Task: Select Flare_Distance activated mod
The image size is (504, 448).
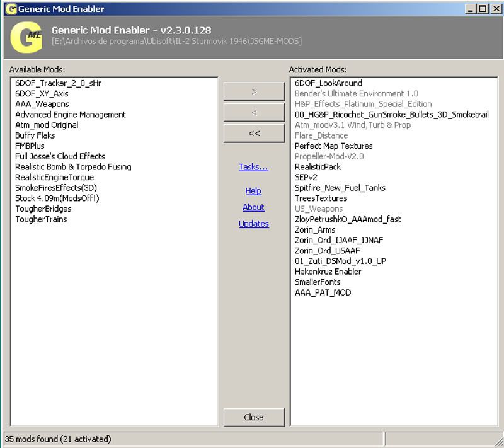Action: click(321, 135)
